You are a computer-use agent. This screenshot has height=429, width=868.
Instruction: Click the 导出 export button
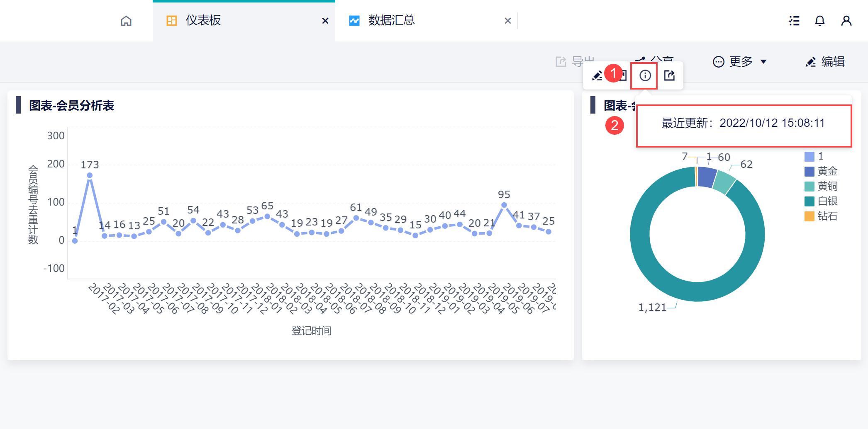pos(575,62)
